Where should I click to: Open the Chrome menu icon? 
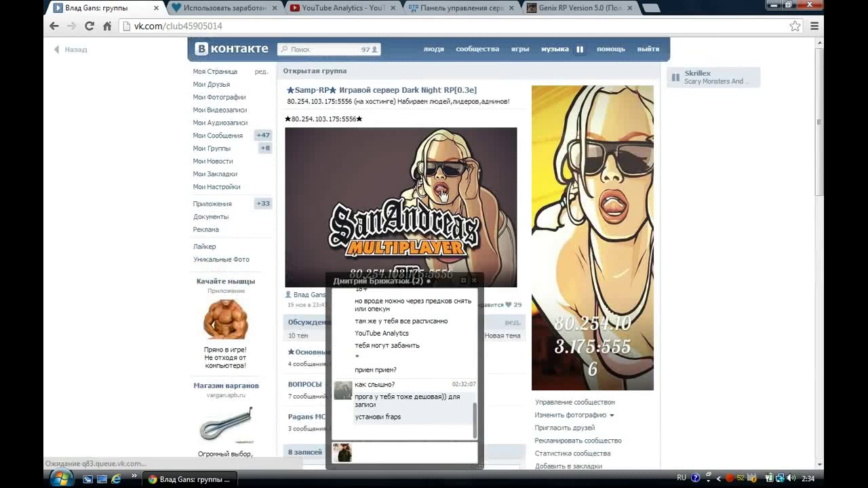(814, 26)
